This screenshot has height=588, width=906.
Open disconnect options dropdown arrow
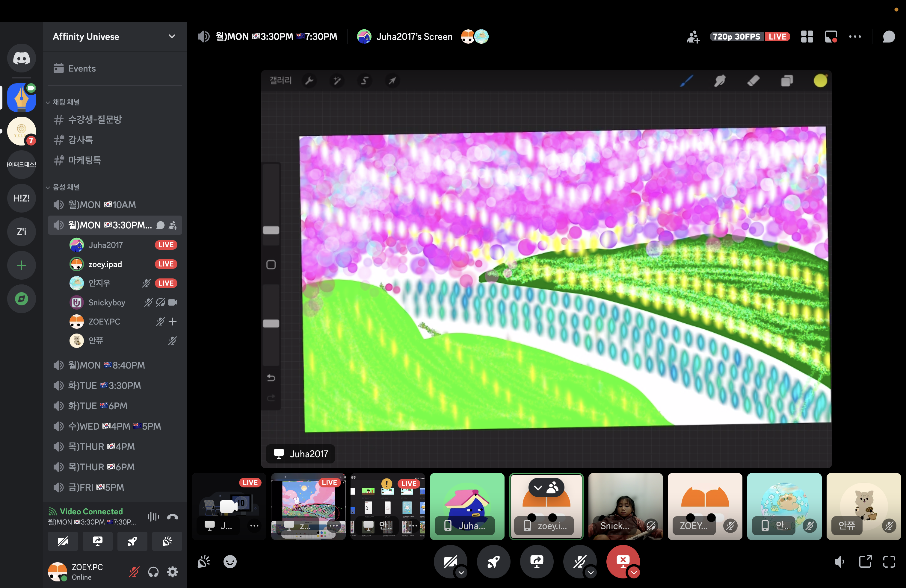point(634,572)
